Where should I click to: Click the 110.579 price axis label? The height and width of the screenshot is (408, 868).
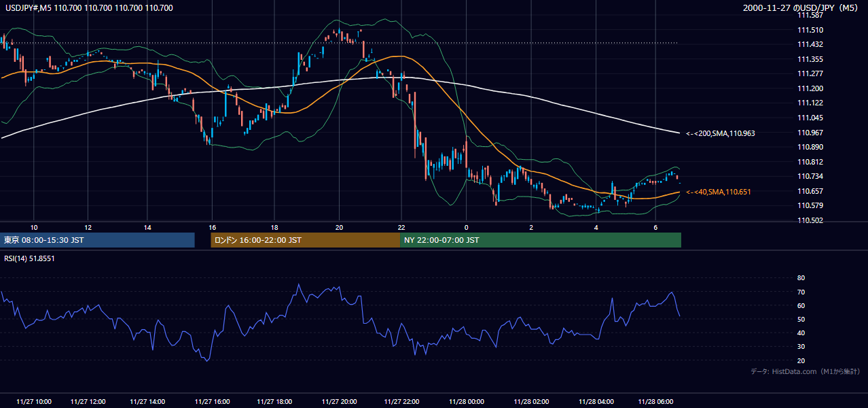(x=810, y=205)
